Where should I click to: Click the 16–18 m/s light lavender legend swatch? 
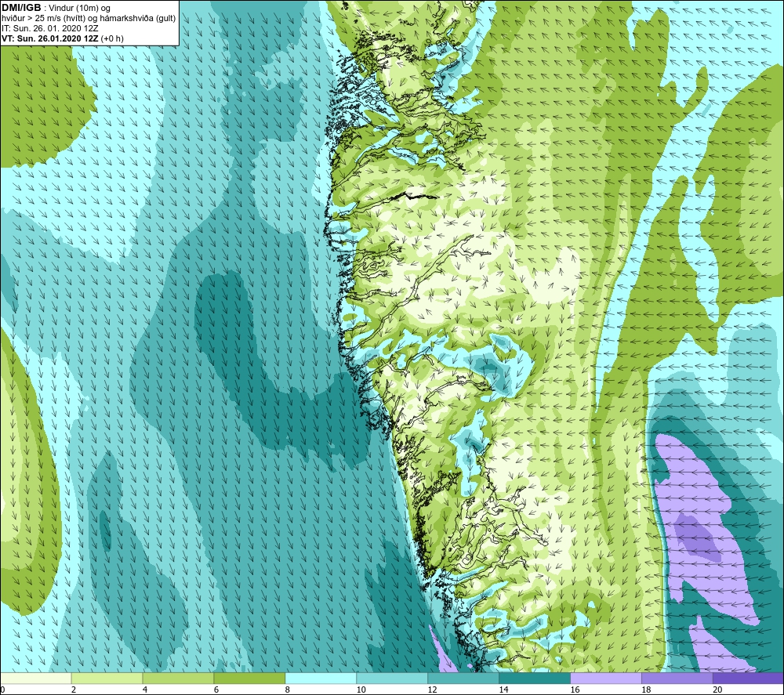tap(606, 679)
